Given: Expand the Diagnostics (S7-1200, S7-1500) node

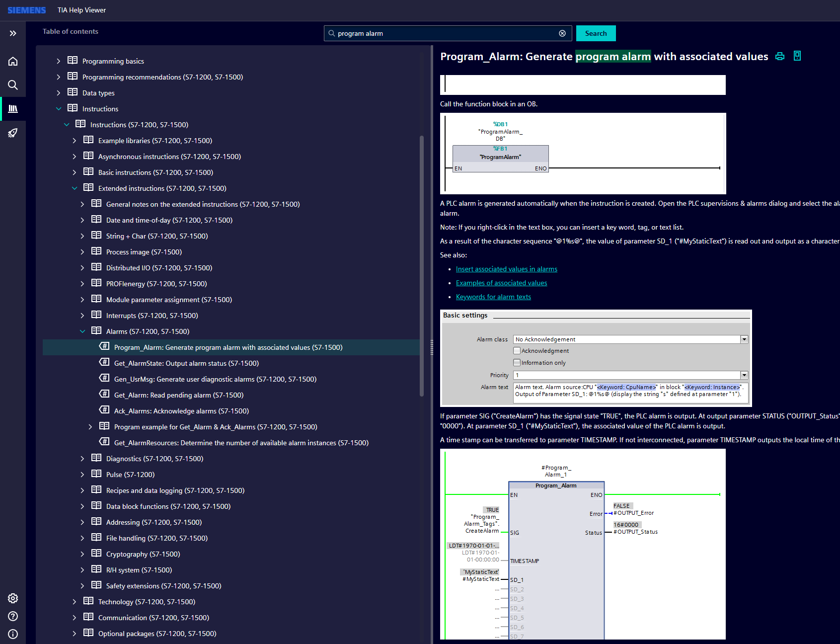Looking at the screenshot, I should click(x=82, y=459).
